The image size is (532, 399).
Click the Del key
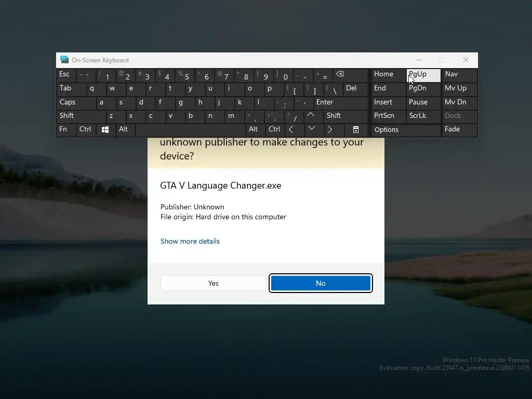coord(355,88)
